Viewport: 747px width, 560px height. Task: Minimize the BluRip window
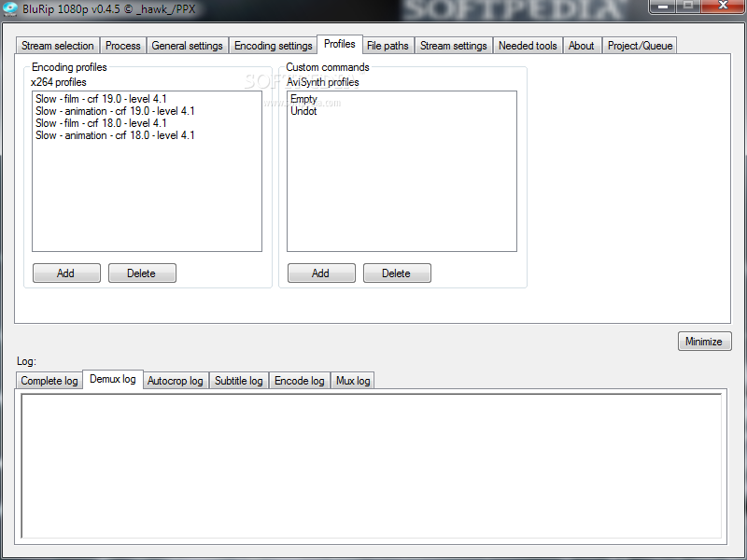663,7
